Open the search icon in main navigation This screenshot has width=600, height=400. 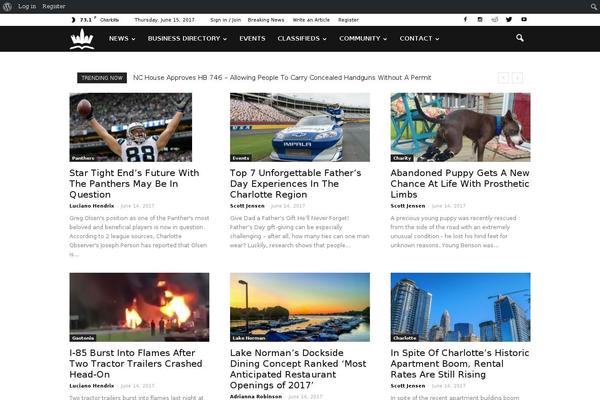point(520,38)
